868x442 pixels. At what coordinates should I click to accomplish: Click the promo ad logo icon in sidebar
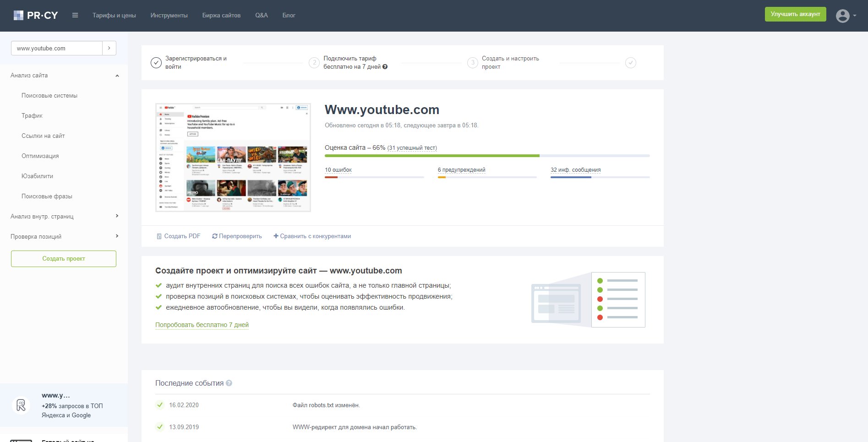pyautogui.click(x=21, y=405)
